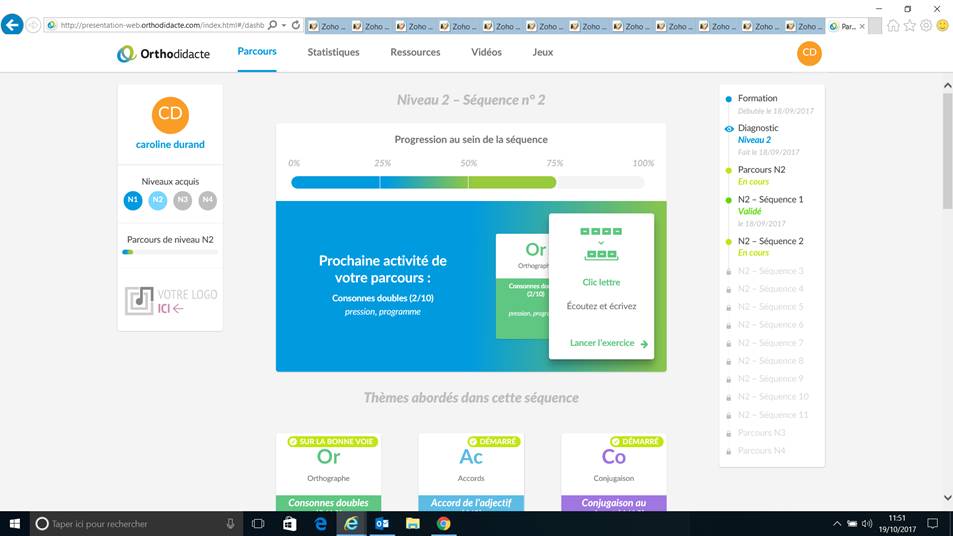Open Chrome from the Windows taskbar
This screenshot has height=536, width=953.
443,523
